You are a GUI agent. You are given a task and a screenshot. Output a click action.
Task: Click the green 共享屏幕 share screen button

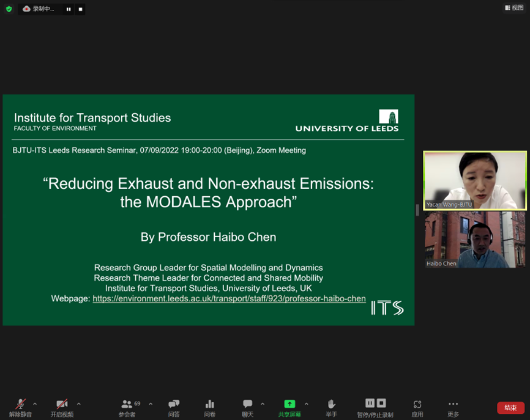click(289, 408)
